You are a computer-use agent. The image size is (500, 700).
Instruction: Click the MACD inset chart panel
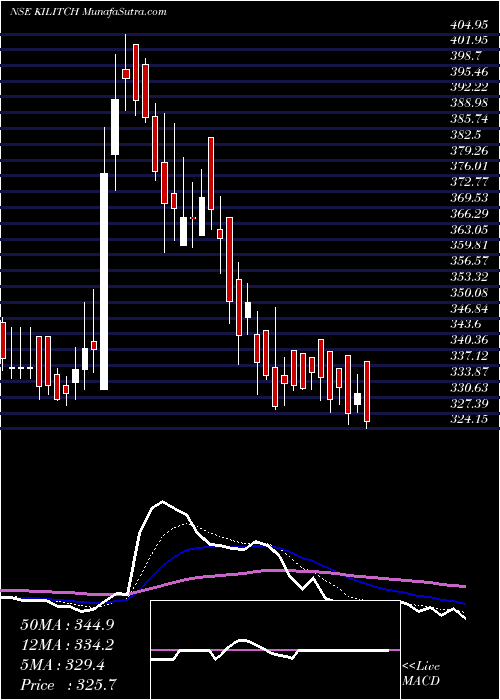pyautogui.click(x=275, y=650)
